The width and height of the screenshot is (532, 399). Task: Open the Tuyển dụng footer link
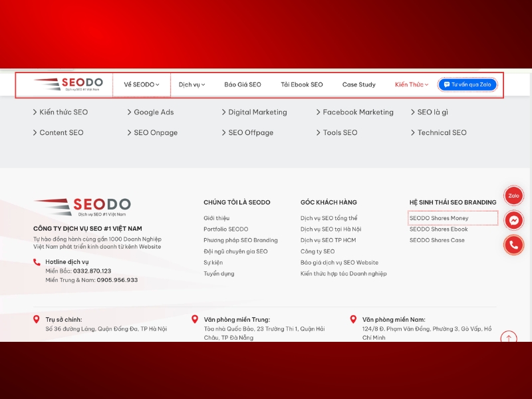(219, 273)
